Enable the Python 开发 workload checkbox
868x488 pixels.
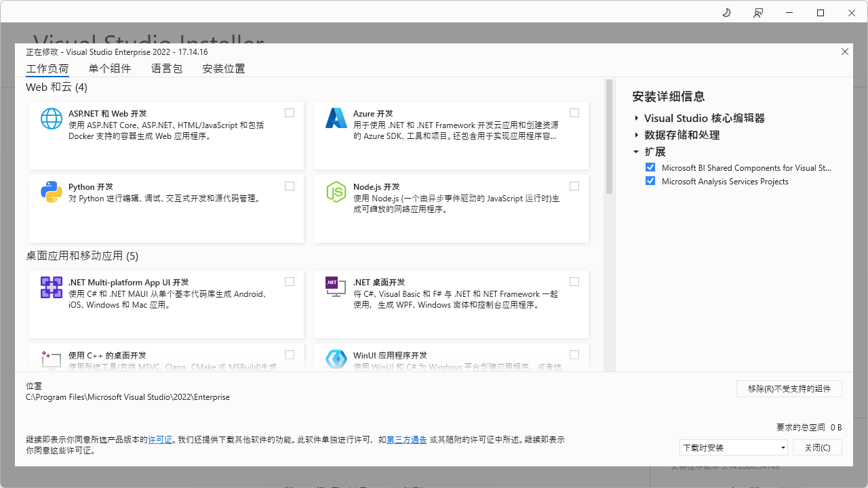click(290, 186)
